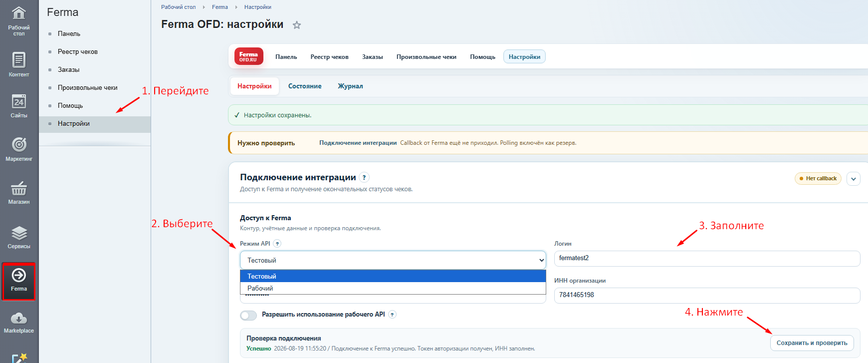Click the Сохранить и проверить button
868x363 pixels.
coord(812,343)
